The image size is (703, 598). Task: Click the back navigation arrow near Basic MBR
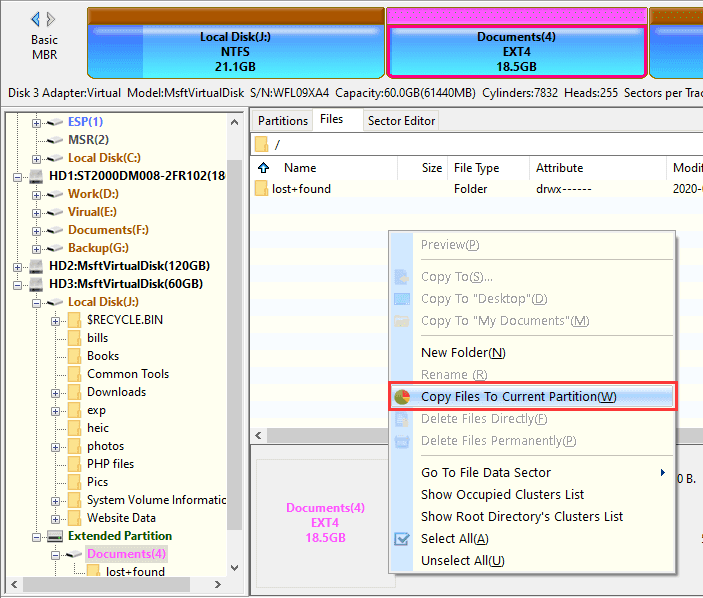coord(36,19)
